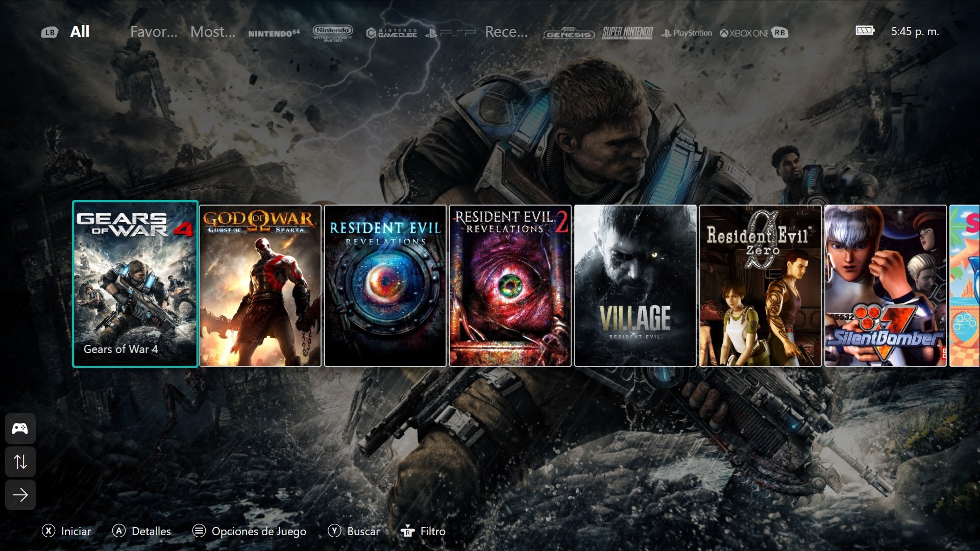Click the 5:45 p. m. clock
Screen dimensions: 980x551
click(x=915, y=32)
